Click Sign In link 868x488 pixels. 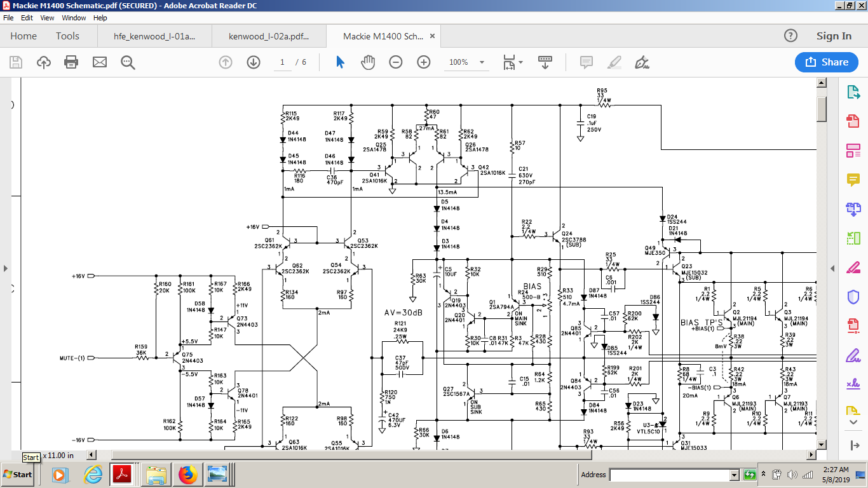[834, 36]
